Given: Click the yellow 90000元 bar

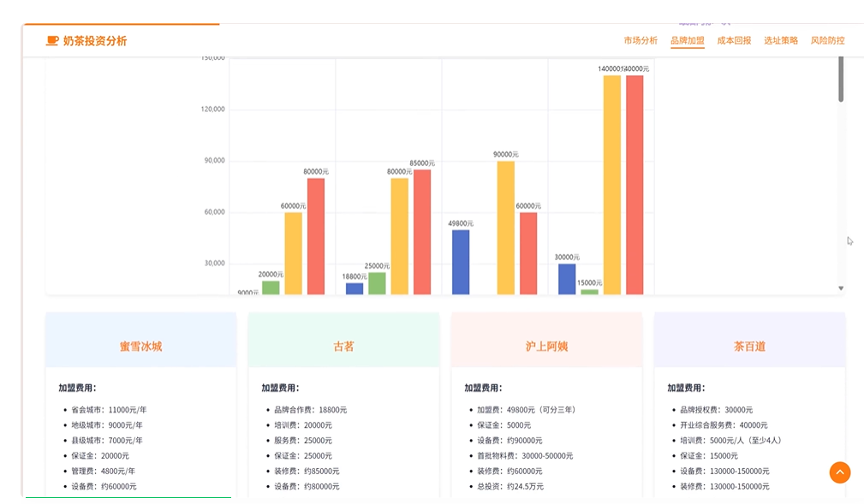Looking at the screenshot, I should [x=506, y=228].
